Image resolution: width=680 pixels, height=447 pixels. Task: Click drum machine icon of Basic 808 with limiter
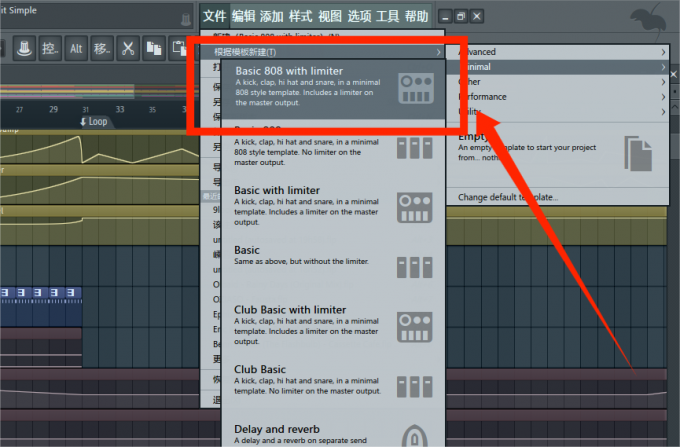tap(416, 88)
